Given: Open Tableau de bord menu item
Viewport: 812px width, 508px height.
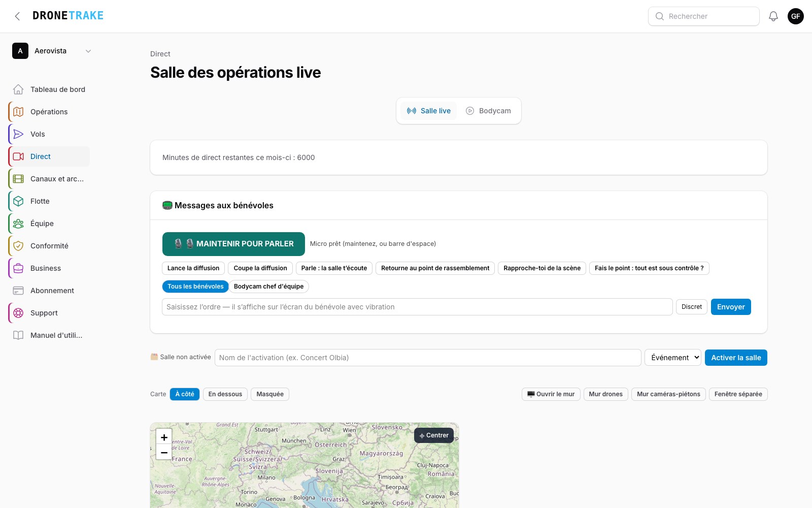Looking at the screenshot, I should pyautogui.click(x=49, y=89).
